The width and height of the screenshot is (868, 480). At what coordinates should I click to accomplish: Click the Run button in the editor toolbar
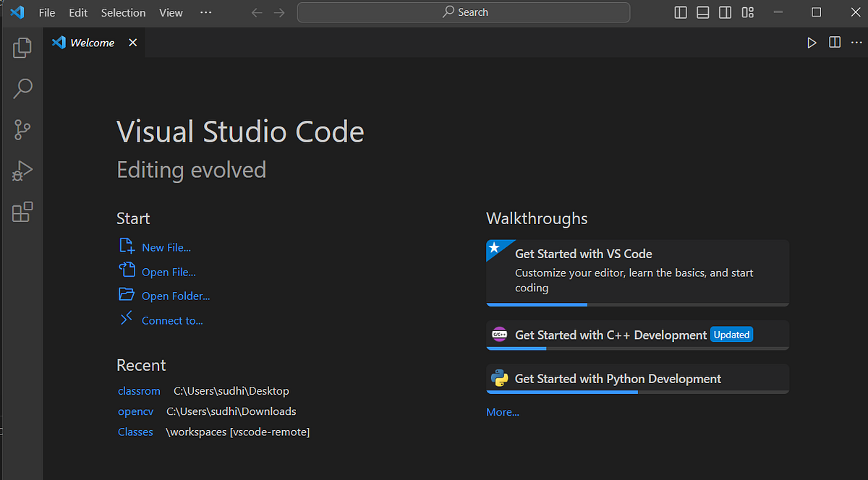pyautogui.click(x=812, y=42)
